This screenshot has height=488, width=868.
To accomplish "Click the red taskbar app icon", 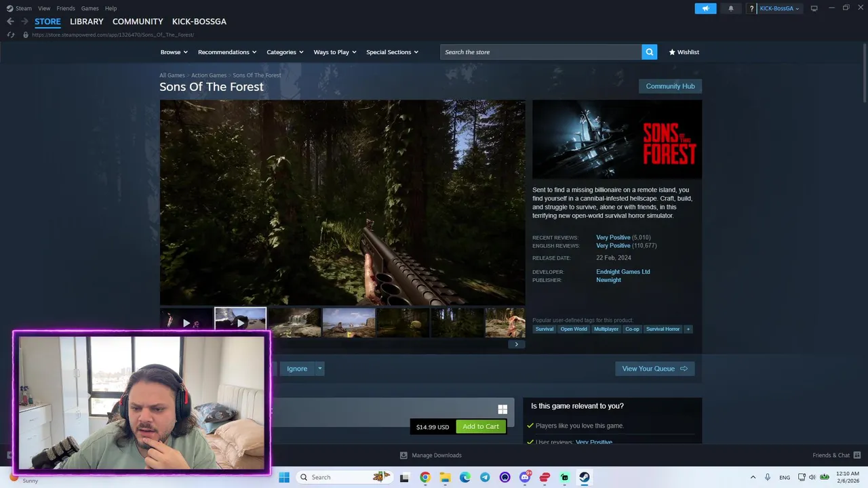I will point(545,477).
